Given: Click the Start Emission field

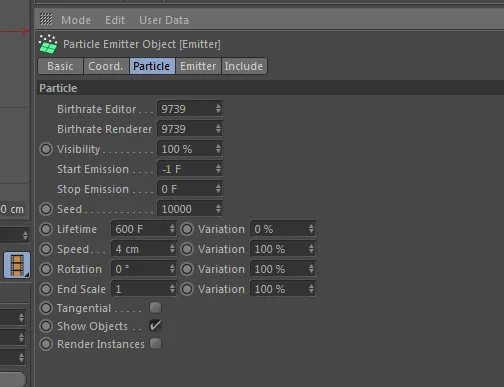Looking at the screenshot, I should click(x=190, y=169).
